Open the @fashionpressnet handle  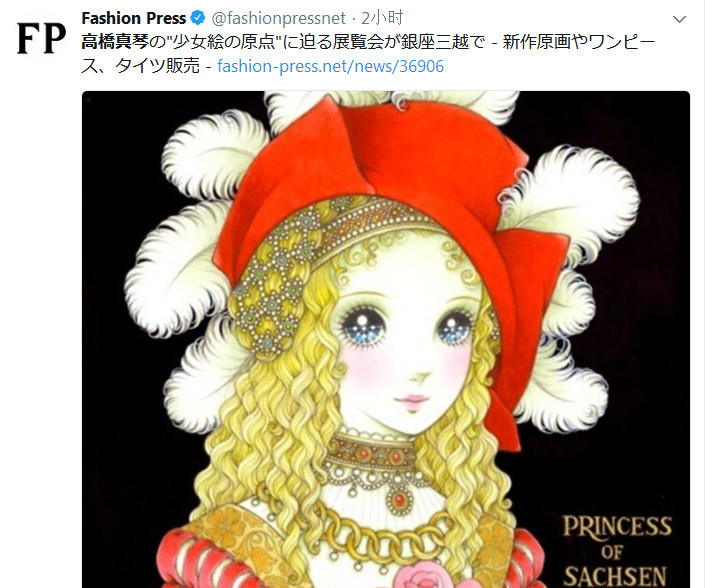(278, 18)
